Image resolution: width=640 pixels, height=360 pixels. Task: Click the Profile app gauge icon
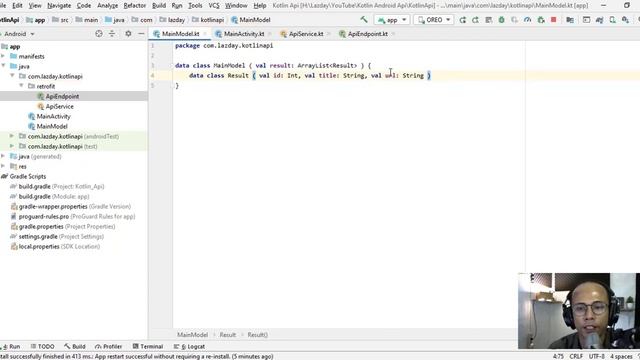[x=528, y=20]
